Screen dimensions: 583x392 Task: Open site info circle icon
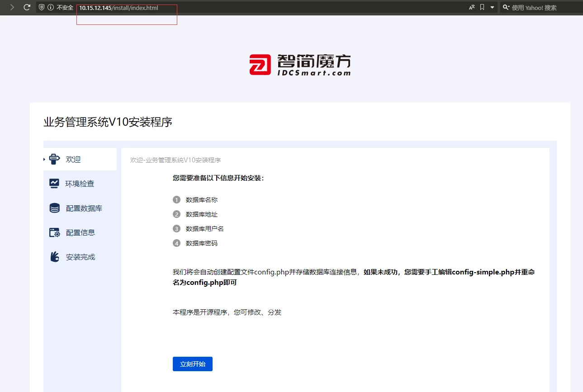pyautogui.click(x=51, y=8)
